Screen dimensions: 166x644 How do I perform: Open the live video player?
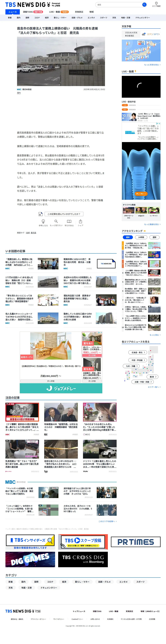[141, 86]
